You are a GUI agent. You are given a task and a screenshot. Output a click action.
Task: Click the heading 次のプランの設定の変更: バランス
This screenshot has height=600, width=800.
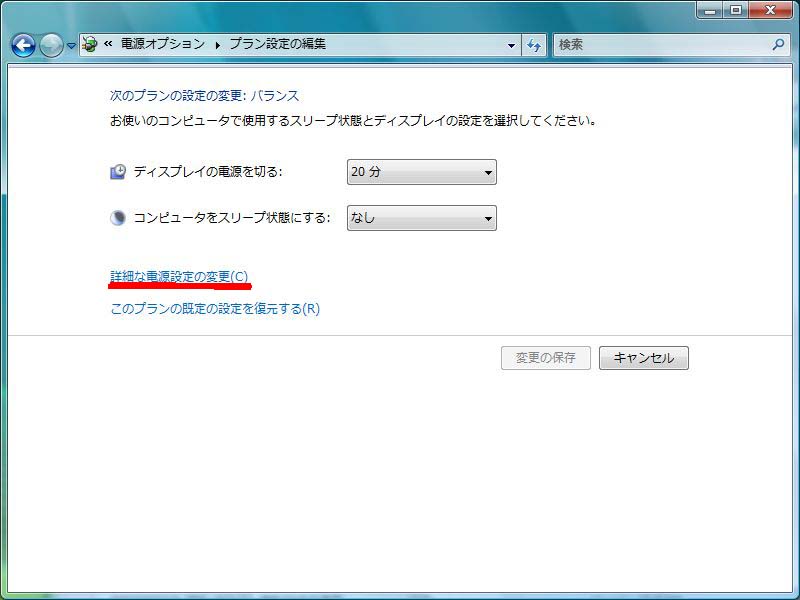[x=205, y=95]
